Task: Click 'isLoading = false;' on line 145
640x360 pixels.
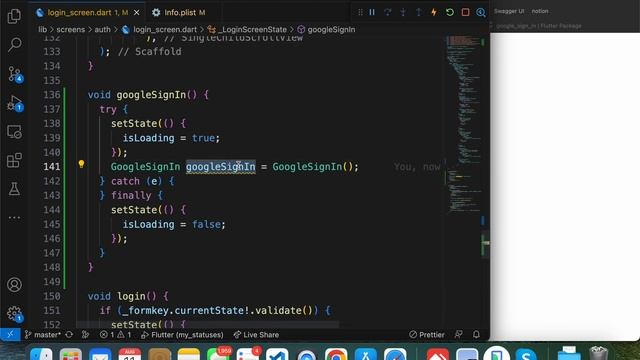Action: [174, 224]
